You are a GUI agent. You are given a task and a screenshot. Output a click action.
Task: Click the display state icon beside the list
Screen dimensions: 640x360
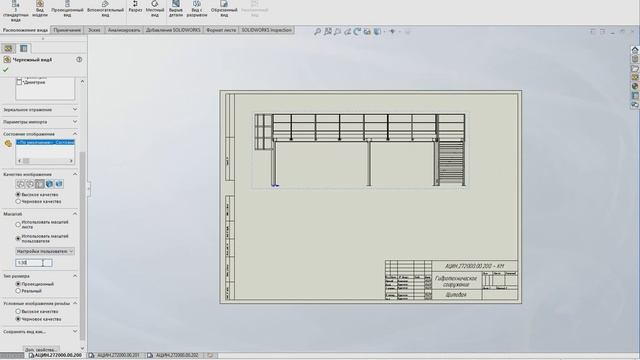click(8, 144)
